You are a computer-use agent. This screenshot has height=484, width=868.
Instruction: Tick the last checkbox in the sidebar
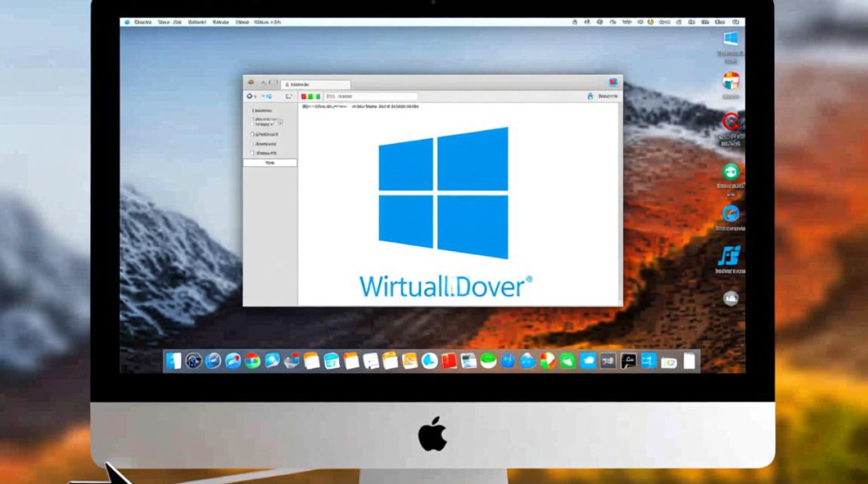pyautogui.click(x=252, y=154)
